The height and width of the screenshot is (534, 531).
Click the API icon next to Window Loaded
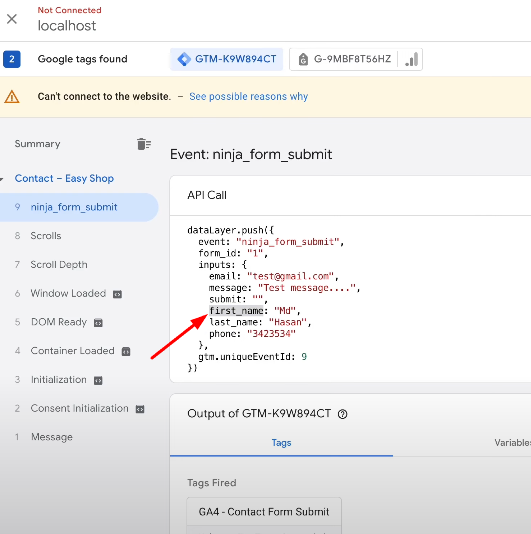click(118, 294)
